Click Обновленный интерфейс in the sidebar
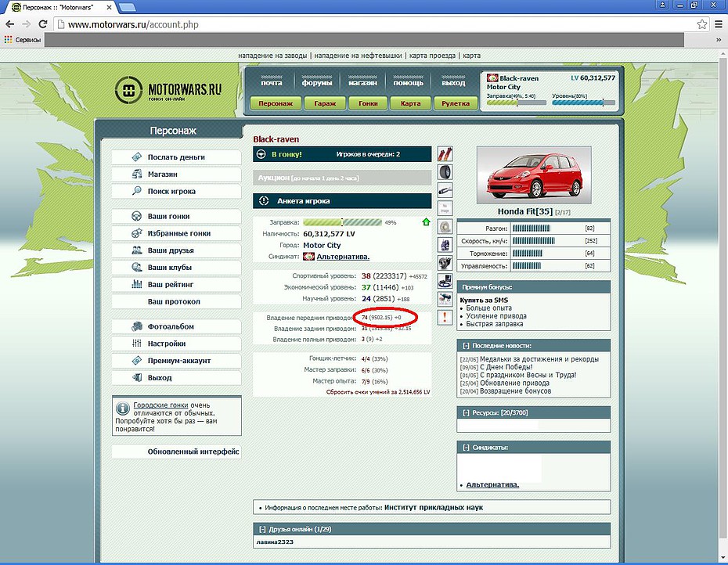 click(176, 452)
